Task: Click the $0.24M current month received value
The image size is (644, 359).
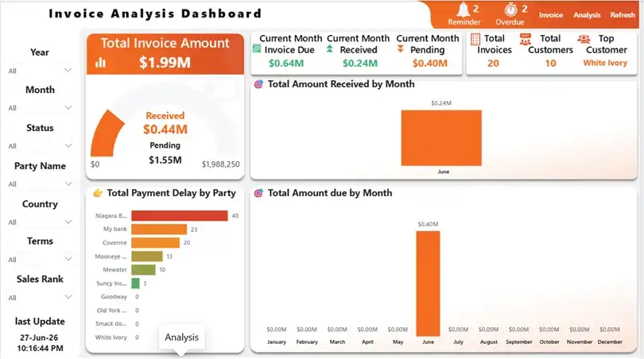Action: point(360,64)
